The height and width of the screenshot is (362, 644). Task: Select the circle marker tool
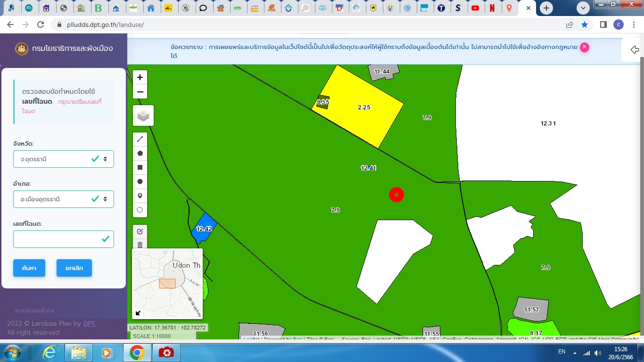point(140,210)
